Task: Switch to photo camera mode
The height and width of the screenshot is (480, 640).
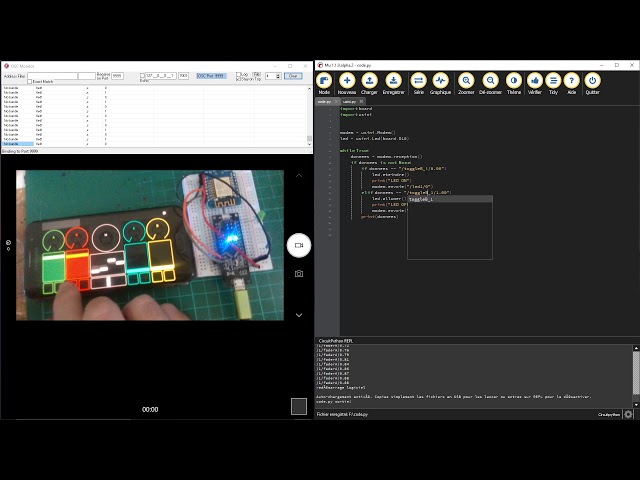Action: pyautogui.click(x=299, y=274)
